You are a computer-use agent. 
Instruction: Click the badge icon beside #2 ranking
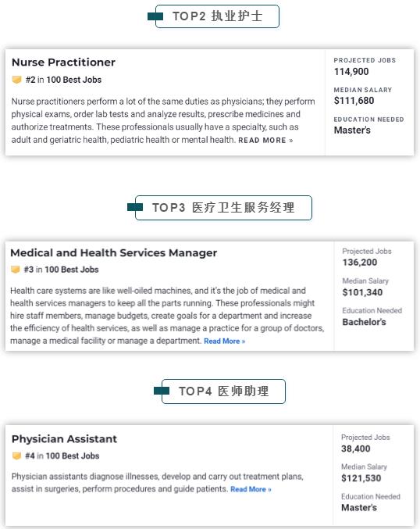(16, 80)
